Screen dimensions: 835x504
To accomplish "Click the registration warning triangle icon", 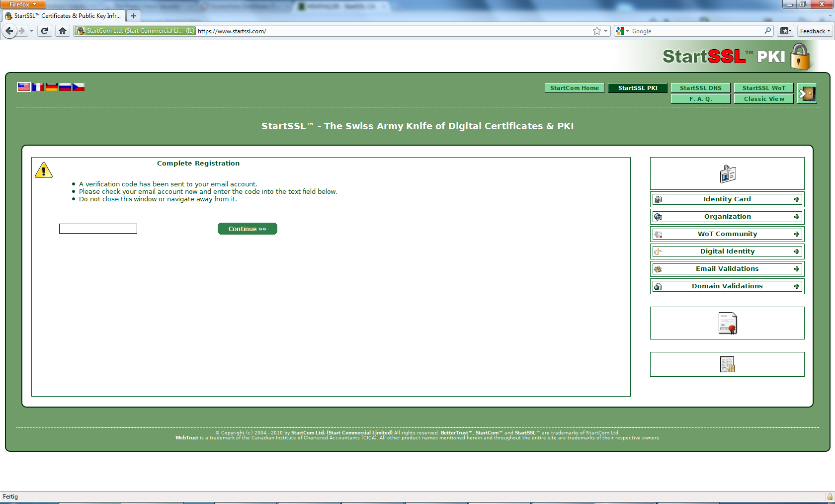I will point(44,170).
